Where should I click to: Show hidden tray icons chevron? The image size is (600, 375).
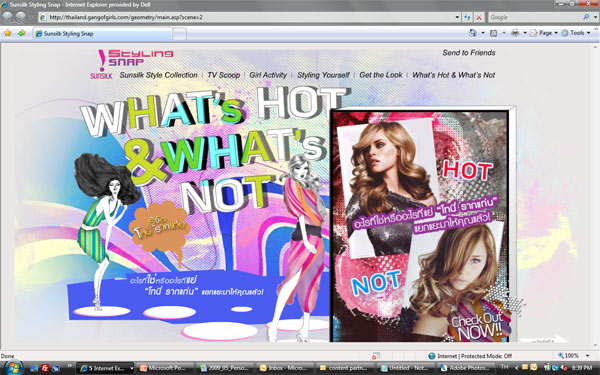click(x=516, y=368)
